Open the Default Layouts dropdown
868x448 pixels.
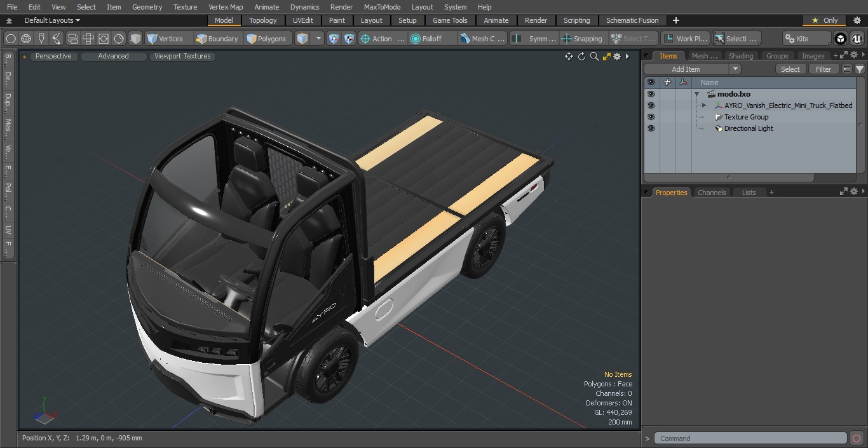click(x=52, y=20)
